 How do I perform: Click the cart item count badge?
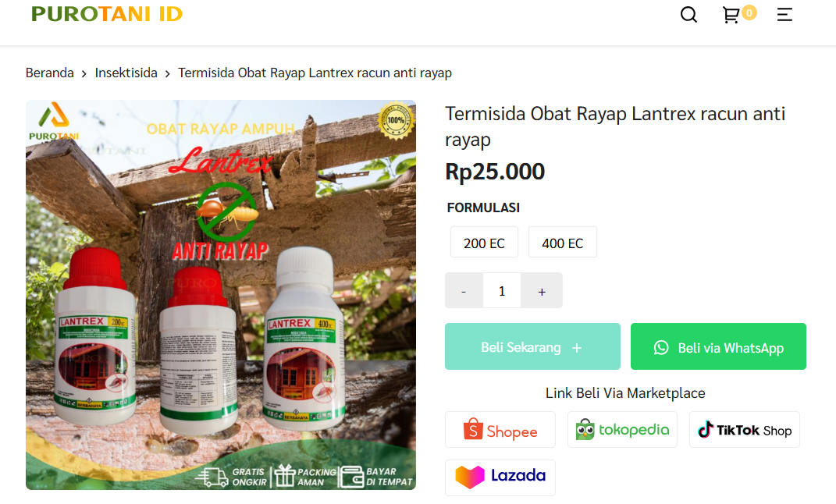pos(749,12)
